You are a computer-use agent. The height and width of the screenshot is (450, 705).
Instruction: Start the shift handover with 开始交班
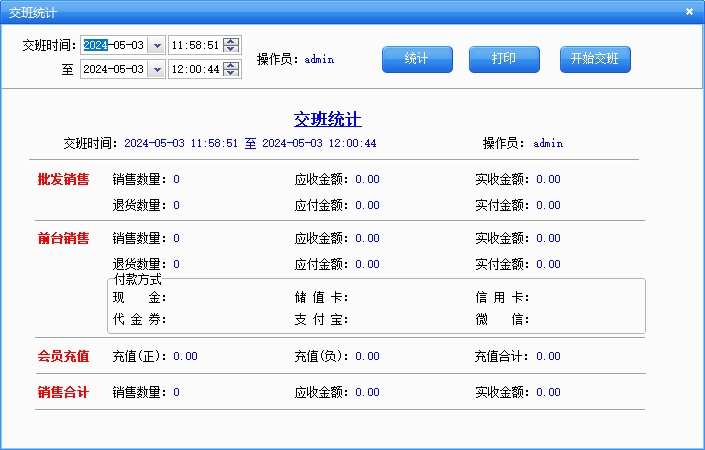(x=595, y=59)
